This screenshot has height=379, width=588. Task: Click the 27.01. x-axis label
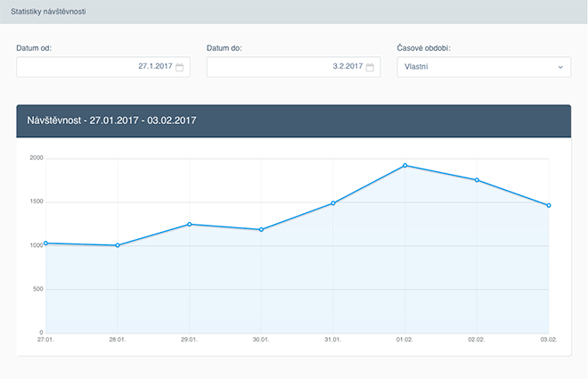point(45,340)
